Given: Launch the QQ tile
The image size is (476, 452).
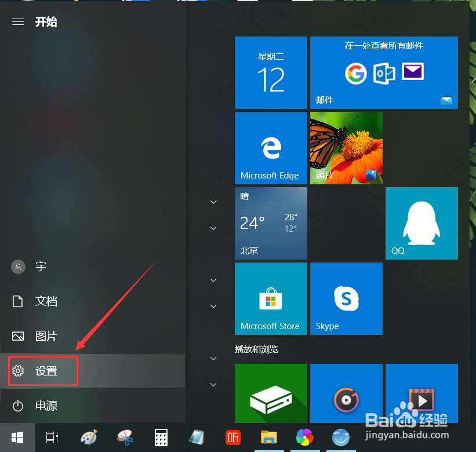Looking at the screenshot, I should coord(422,223).
